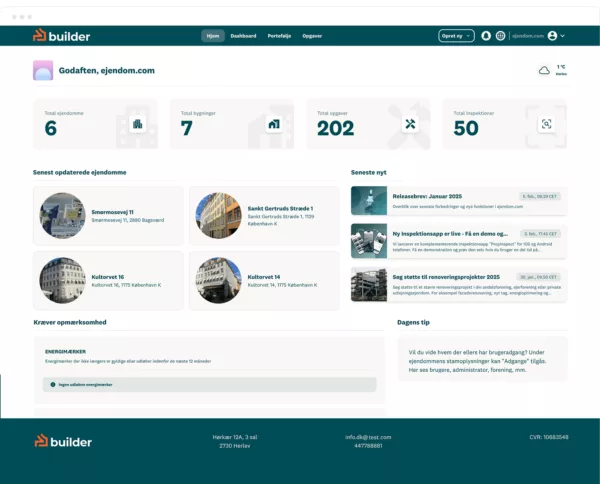The image size is (600, 484).
Task: Click the Kultorvet 14 property title
Action: click(264, 277)
